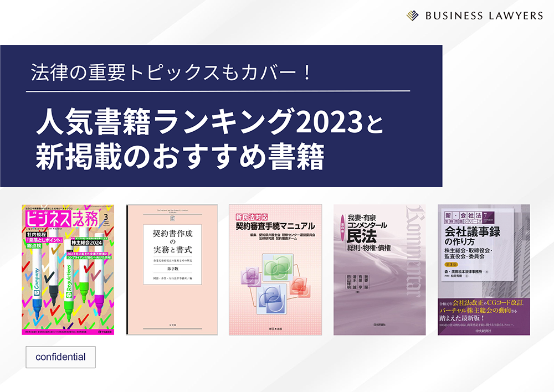Open the 契約審査手続マニュアル book title
This screenshot has width=554, height=392.
point(275,226)
